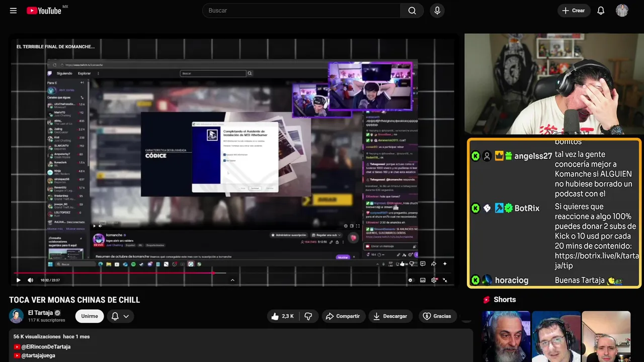The height and width of the screenshot is (362, 644).
Task: Open the account avatar menu
Action: [x=622, y=11]
